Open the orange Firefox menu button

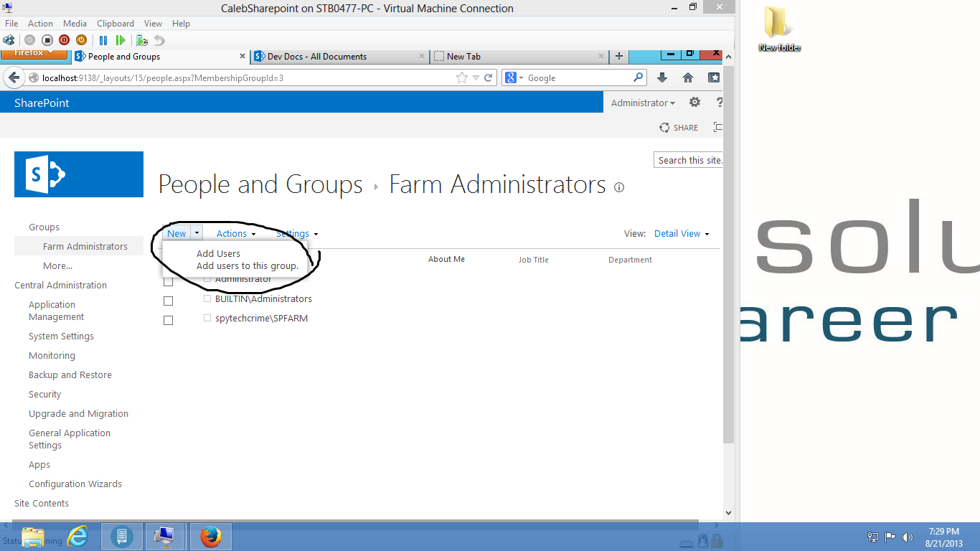34,53
